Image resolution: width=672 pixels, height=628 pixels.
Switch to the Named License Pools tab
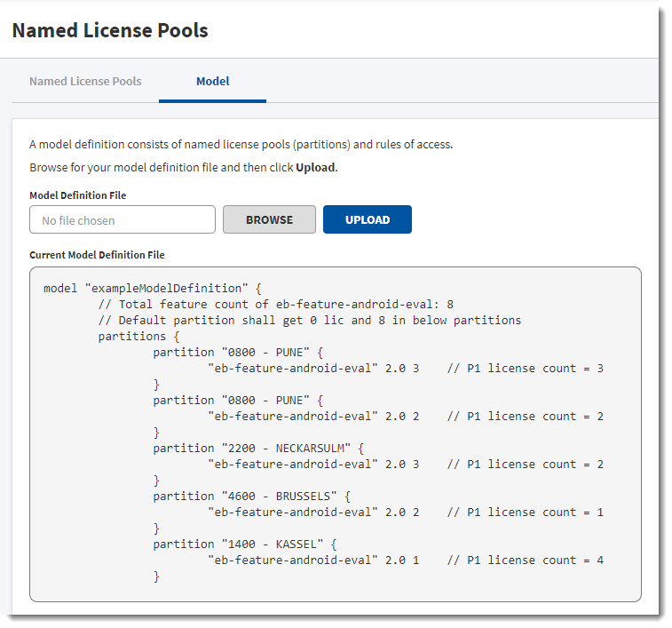pos(85,81)
